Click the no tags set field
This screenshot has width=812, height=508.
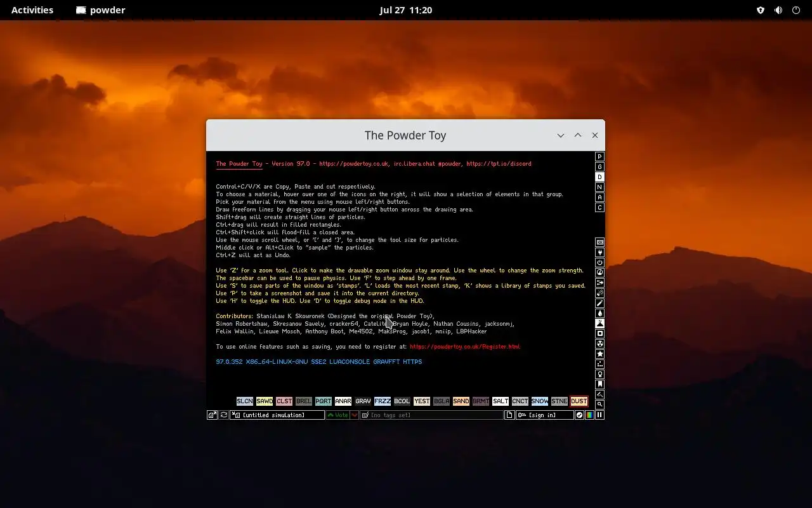(431, 415)
